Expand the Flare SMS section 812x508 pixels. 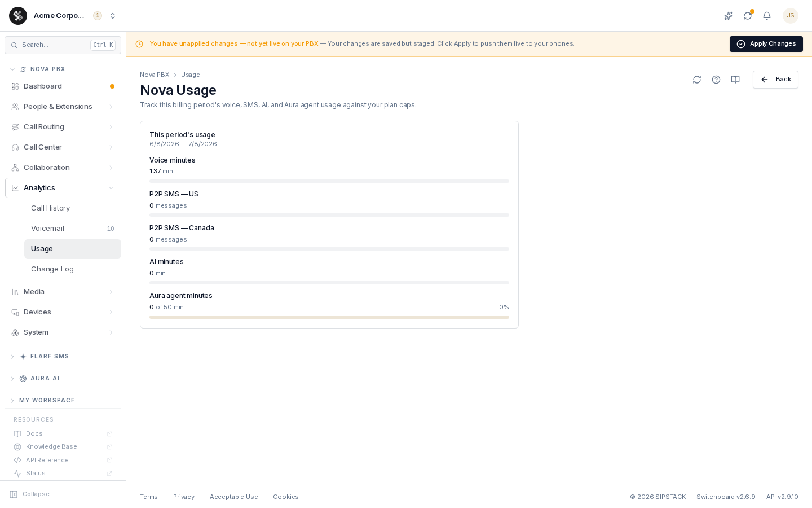(12, 357)
